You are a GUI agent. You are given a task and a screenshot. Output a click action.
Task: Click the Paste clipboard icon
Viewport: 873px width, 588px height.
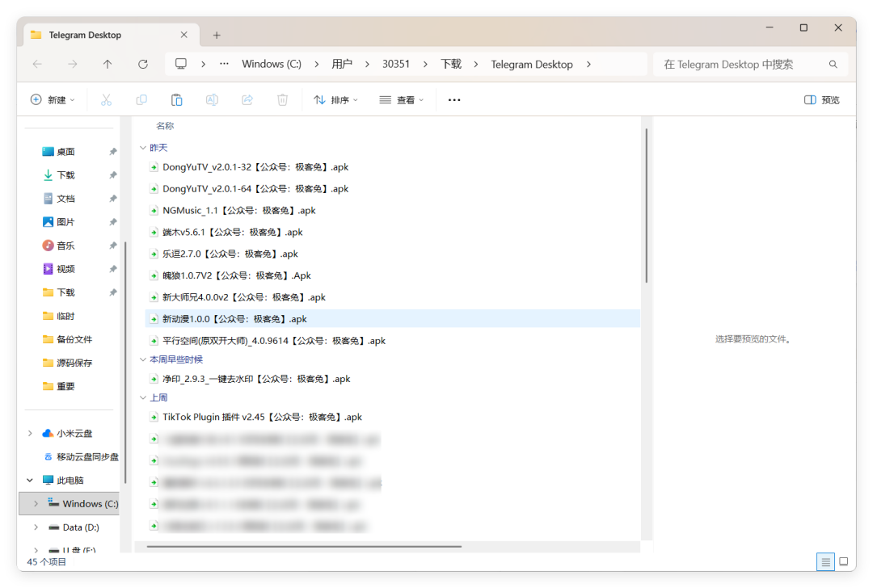(x=176, y=100)
